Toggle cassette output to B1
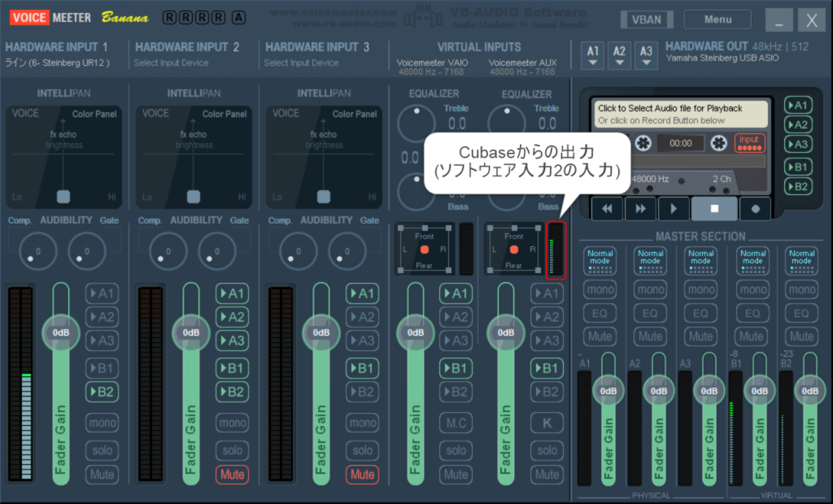Image resolution: width=833 pixels, height=504 pixels. 798,167
